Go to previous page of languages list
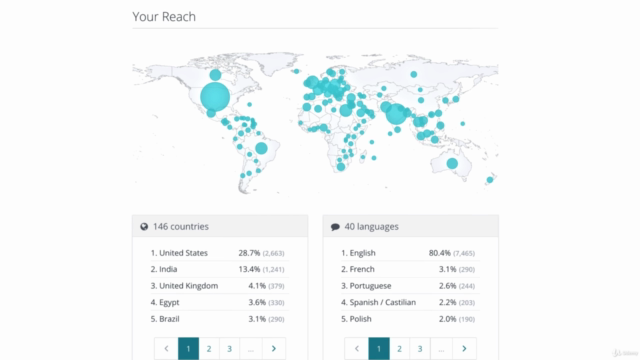The image size is (640, 360). tap(357, 349)
